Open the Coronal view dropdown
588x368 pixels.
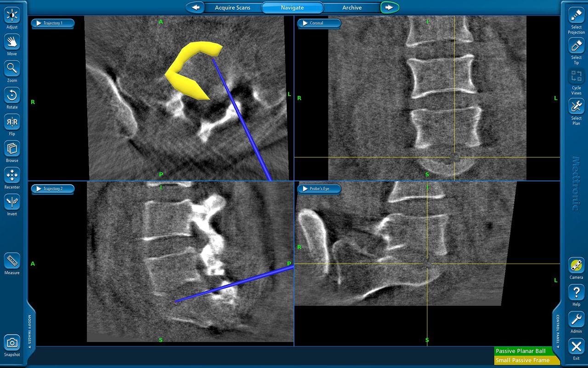[319, 23]
